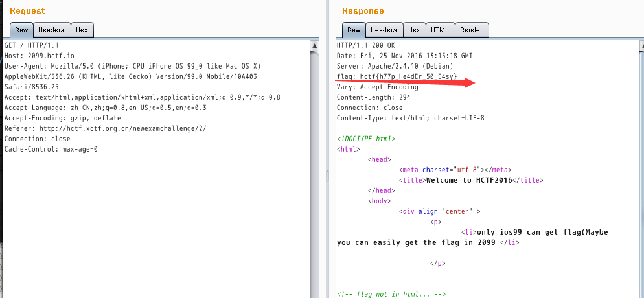Click the div align="center" line
The height and width of the screenshot is (298, 644).
tap(439, 212)
